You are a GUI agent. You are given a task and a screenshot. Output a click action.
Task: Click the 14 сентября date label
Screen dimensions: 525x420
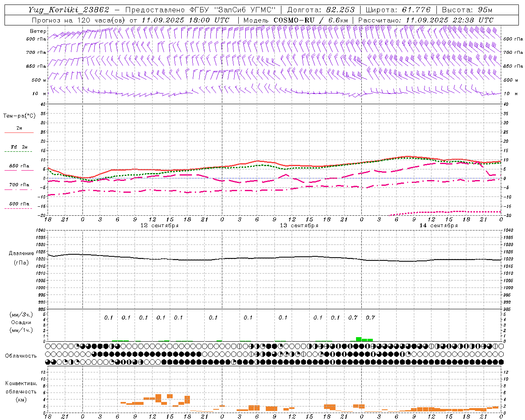point(438,226)
